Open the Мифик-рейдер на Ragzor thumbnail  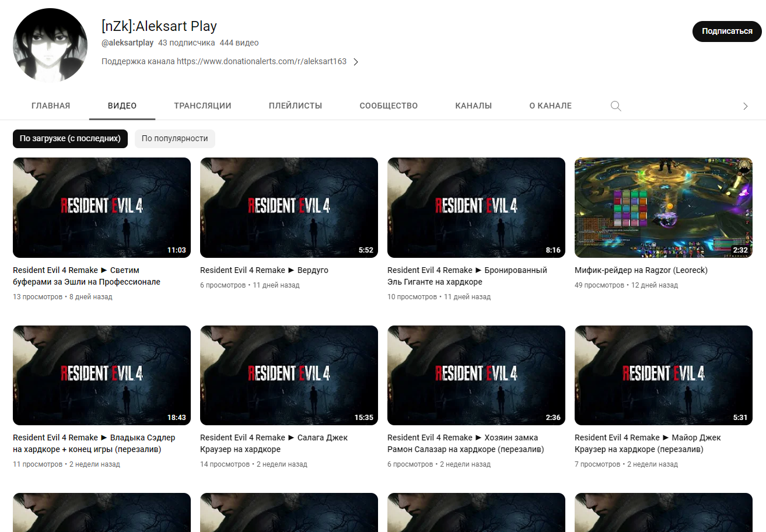click(663, 208)
